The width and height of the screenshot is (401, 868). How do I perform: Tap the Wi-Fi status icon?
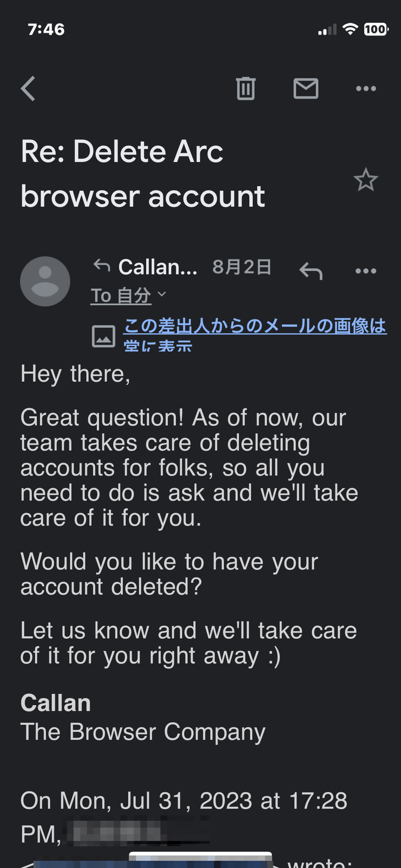pyautogui.click(x=350, y=29)
